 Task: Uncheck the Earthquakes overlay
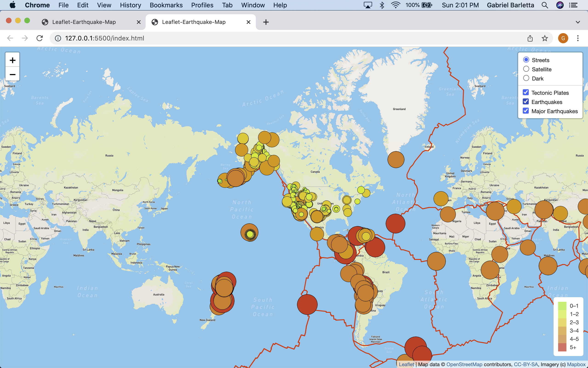[x=526, y=102]
